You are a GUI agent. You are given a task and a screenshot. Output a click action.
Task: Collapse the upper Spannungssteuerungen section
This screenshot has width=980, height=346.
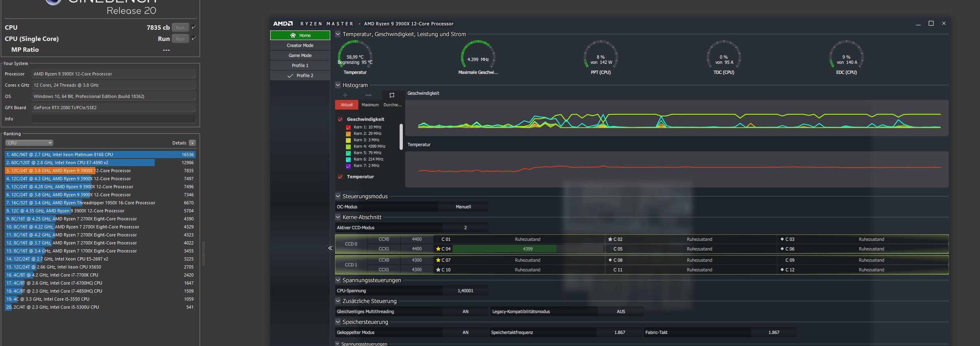point(338,280)
